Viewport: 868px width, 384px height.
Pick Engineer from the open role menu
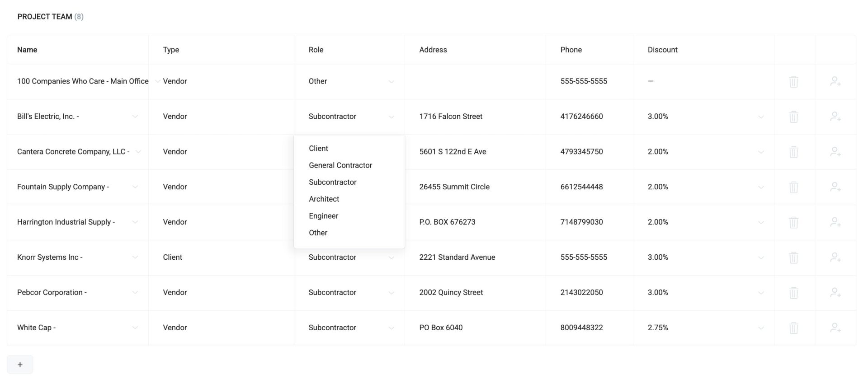[324, 216]
